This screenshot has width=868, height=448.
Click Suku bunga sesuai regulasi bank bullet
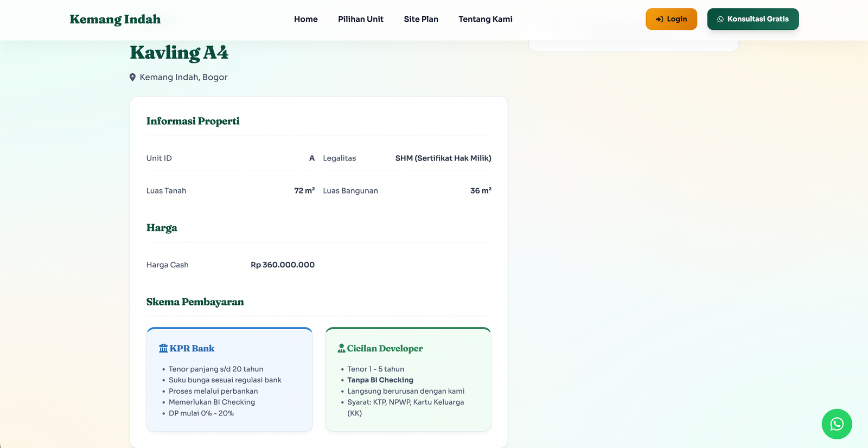(225, 380)
